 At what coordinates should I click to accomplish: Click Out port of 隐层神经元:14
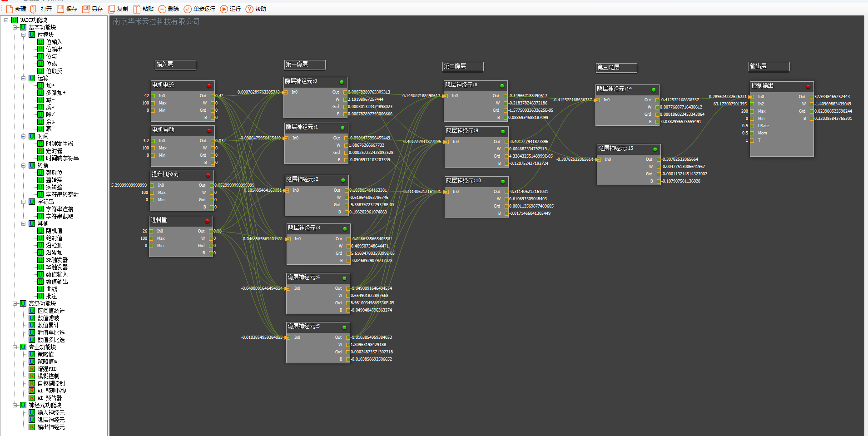point(657,100)
